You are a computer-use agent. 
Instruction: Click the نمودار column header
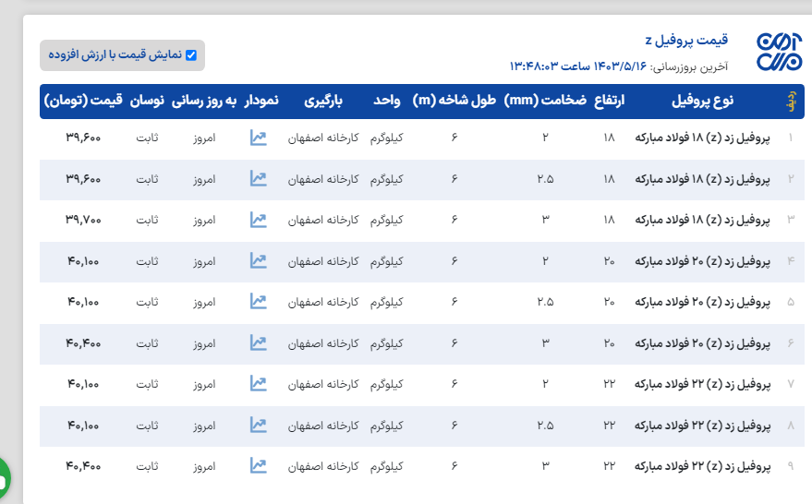pyautogui.click(x=261, y=101)
